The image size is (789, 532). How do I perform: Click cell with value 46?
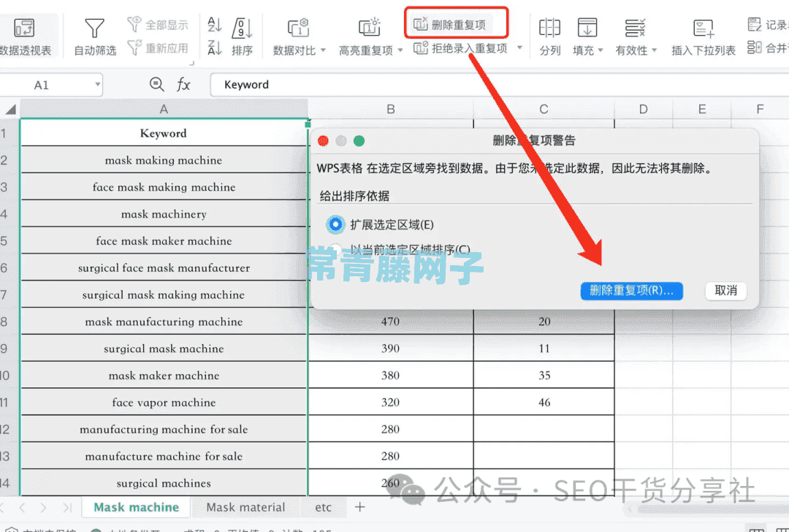point(544,402)
